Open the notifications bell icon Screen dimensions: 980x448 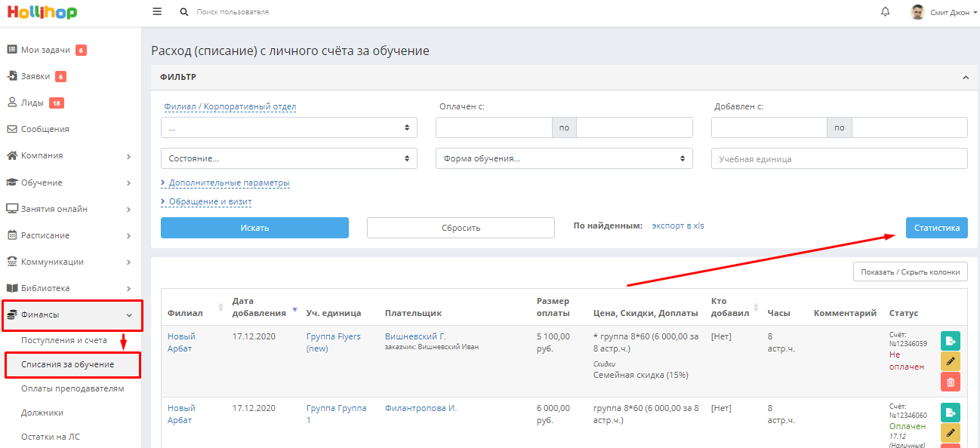pyautogui.click(x=886, y=12)
